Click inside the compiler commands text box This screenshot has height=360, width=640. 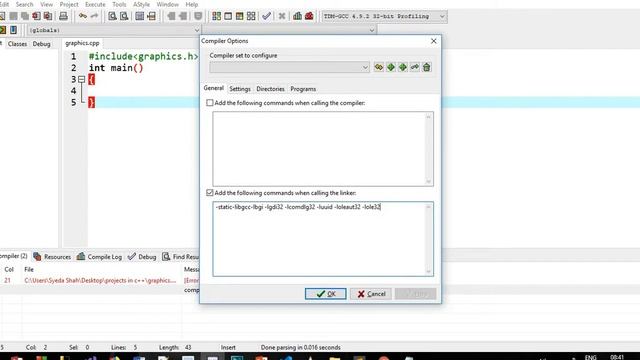[x=323, y=149]
